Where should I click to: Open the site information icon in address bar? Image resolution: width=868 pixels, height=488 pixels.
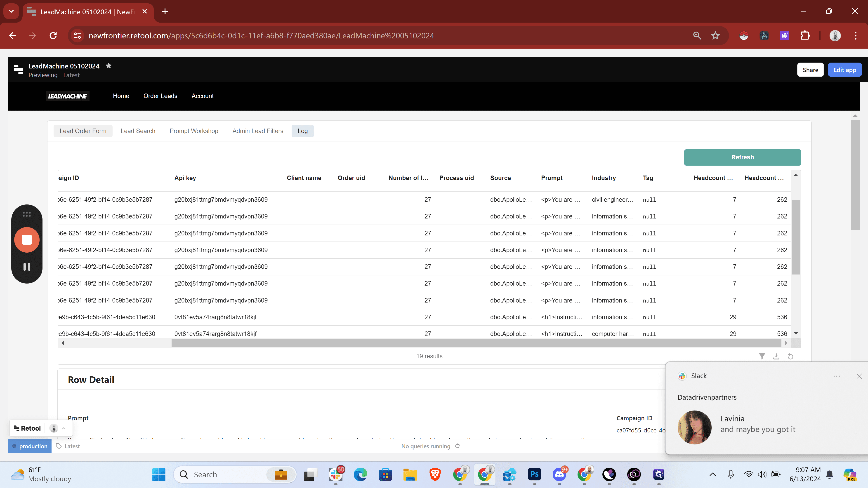78,36
